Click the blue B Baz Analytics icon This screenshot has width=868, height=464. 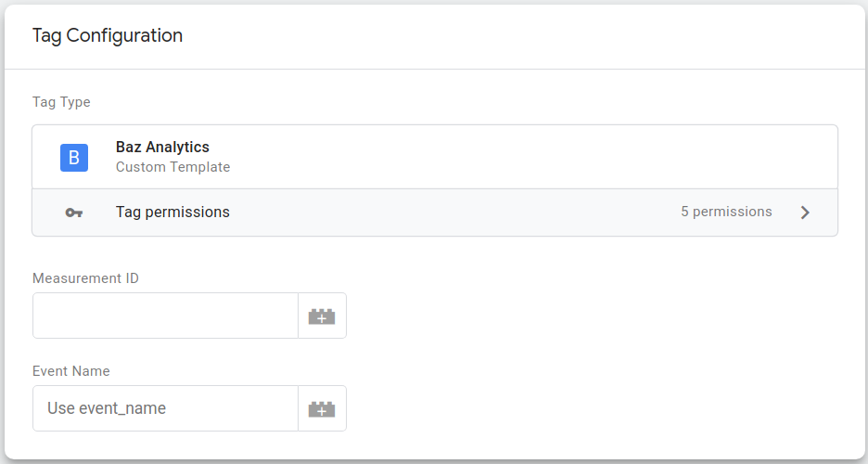(x=74, y=158)
